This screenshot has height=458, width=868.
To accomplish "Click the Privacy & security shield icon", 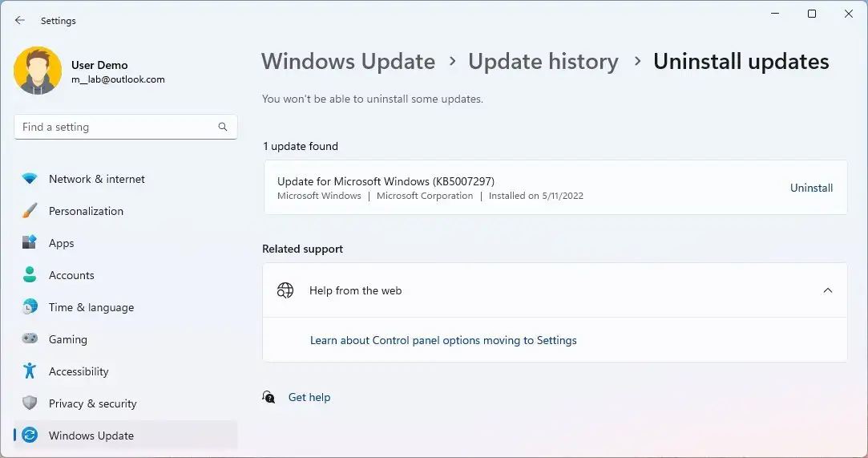I will coord(30,403).
